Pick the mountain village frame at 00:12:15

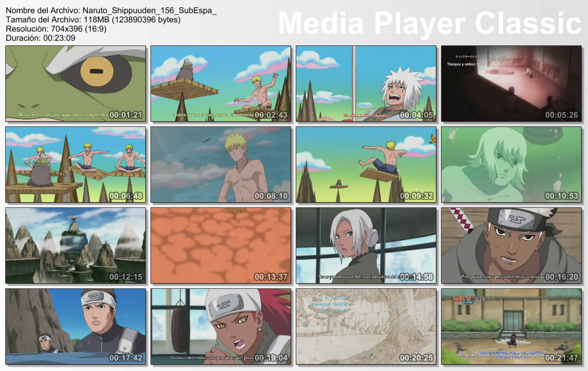[x=75, y=246]
